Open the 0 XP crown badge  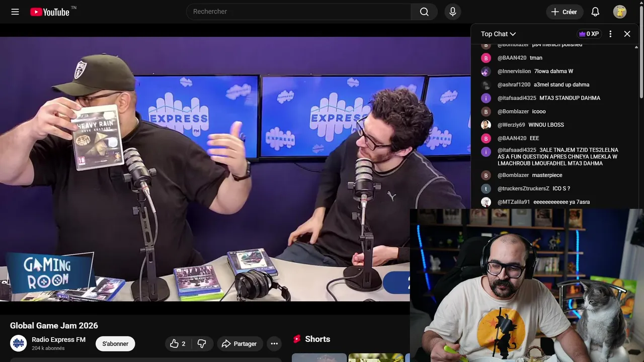589,34
